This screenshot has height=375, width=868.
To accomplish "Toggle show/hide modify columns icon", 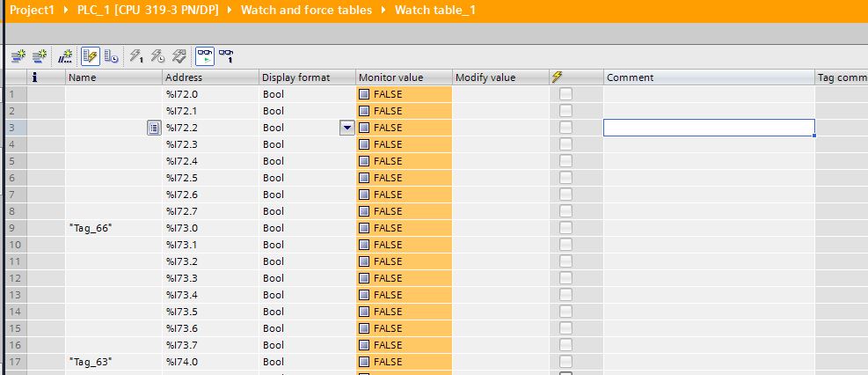I will coord(90,56).
